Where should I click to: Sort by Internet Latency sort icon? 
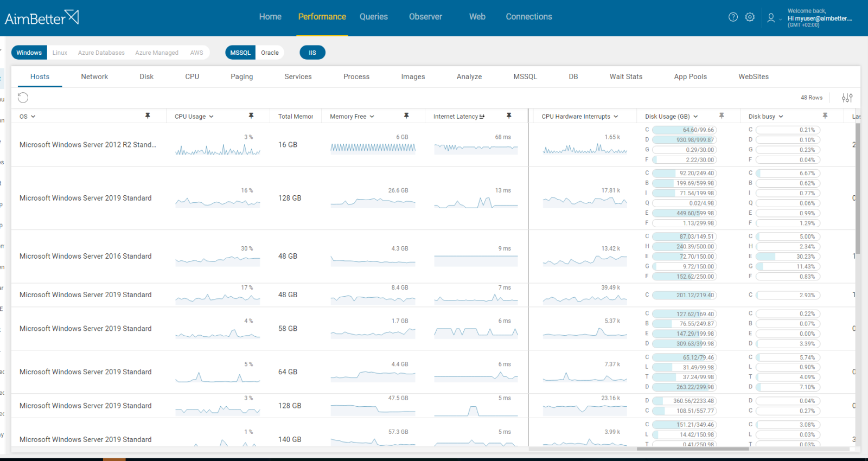(x=482, y=116)
